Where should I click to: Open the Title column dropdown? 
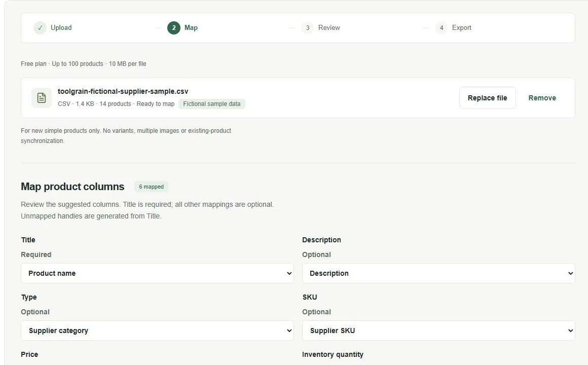click(157, 273)
